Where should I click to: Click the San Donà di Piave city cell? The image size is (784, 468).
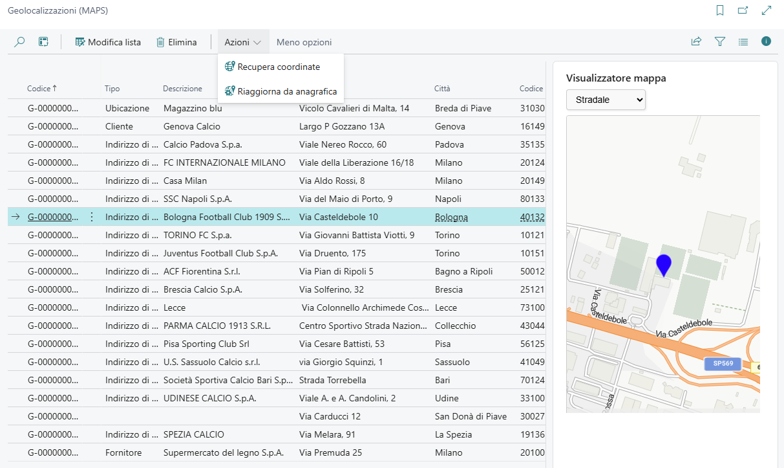470,416
